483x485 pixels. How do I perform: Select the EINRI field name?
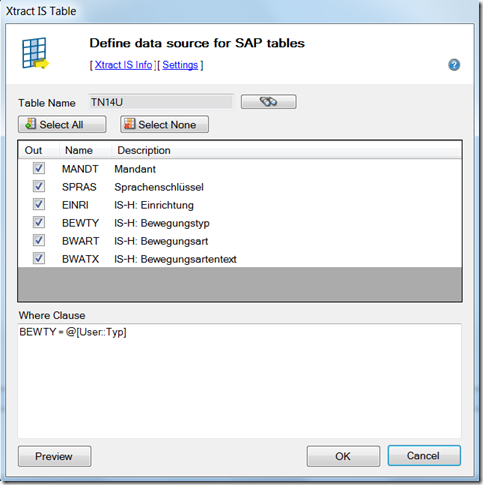(75, 205)
